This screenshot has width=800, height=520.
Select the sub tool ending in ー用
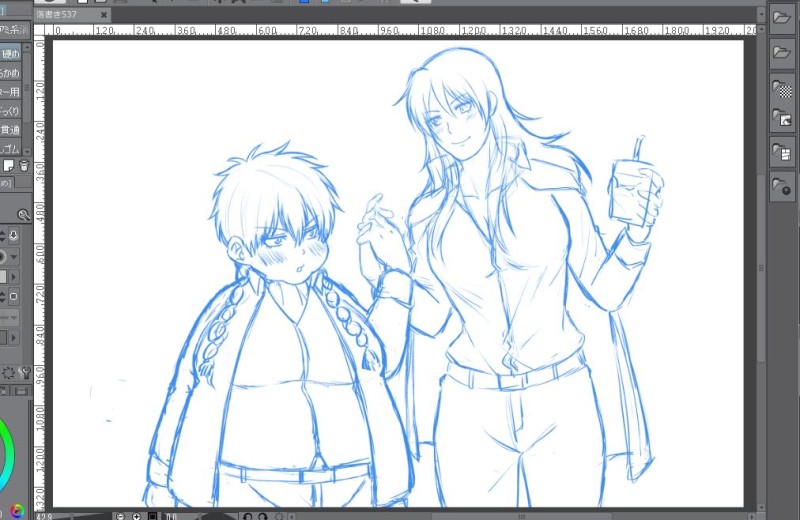tap(10, 92)
